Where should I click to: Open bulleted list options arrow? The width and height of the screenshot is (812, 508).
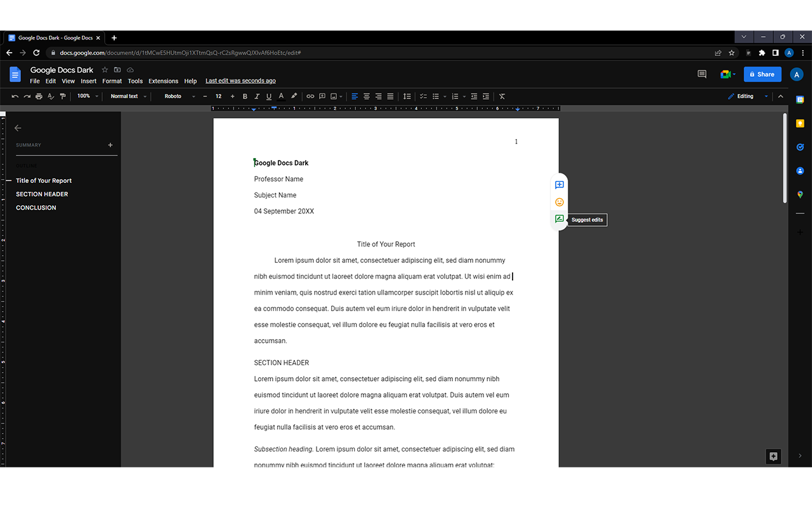click(x=445, y=97)
